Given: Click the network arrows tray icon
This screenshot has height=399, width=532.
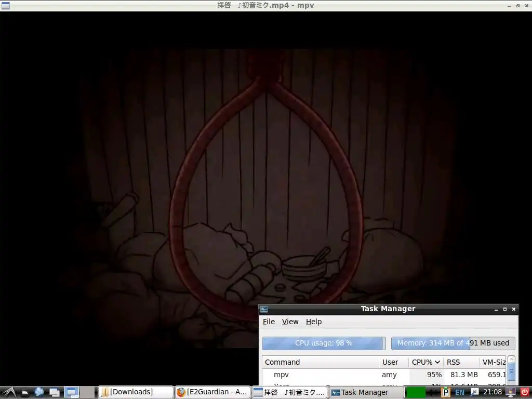Looking at the screenshot, I should coord(434,393).
